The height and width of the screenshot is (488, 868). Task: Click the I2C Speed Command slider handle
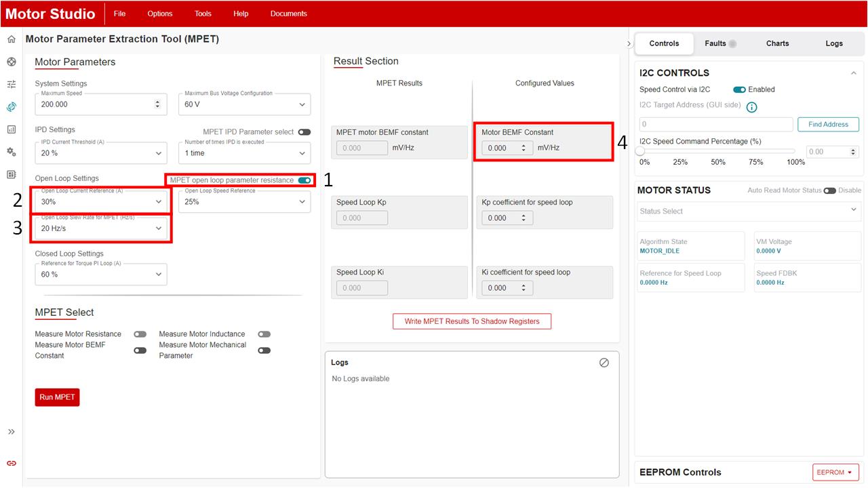pos(640,151)
